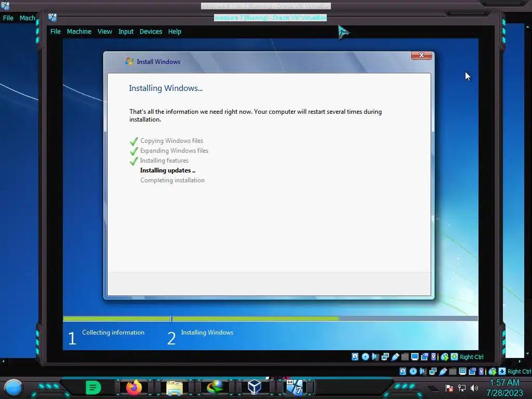This screenshot has height=399, width=532.
Task: Click recording icon in outer VM status bar
Action: 472,371
